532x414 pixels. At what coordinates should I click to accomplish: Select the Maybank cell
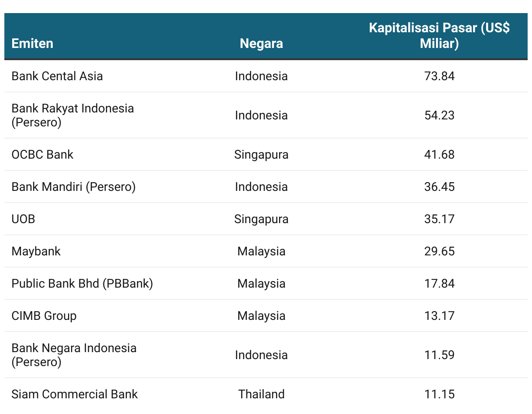click(x=36, y=251)
